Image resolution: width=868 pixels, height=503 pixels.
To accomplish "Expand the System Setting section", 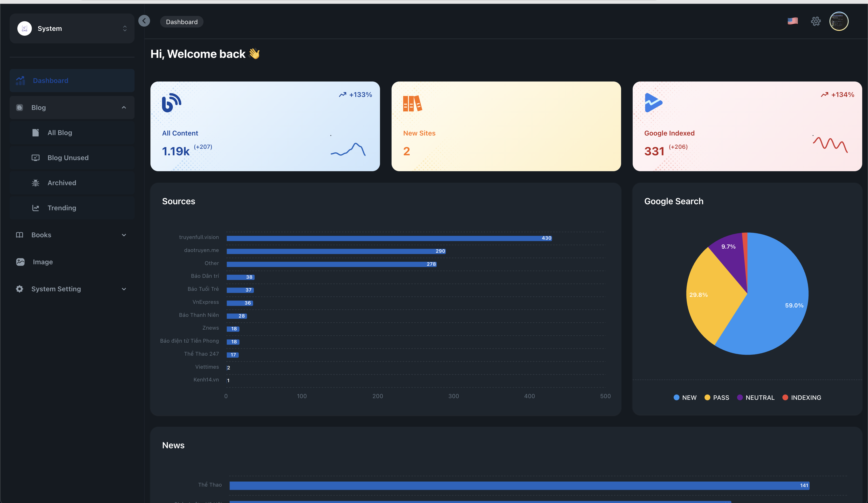I will coord(124,289).
